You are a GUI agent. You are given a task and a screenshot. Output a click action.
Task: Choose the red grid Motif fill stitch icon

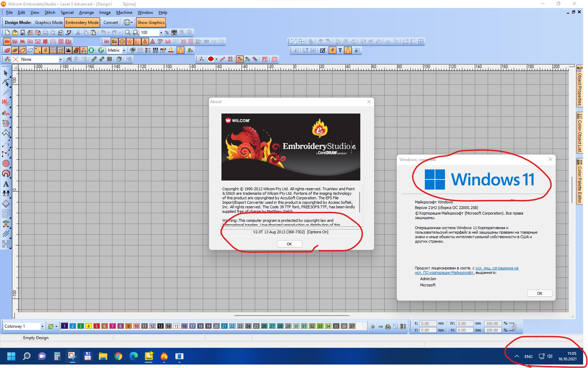point(45,41)
